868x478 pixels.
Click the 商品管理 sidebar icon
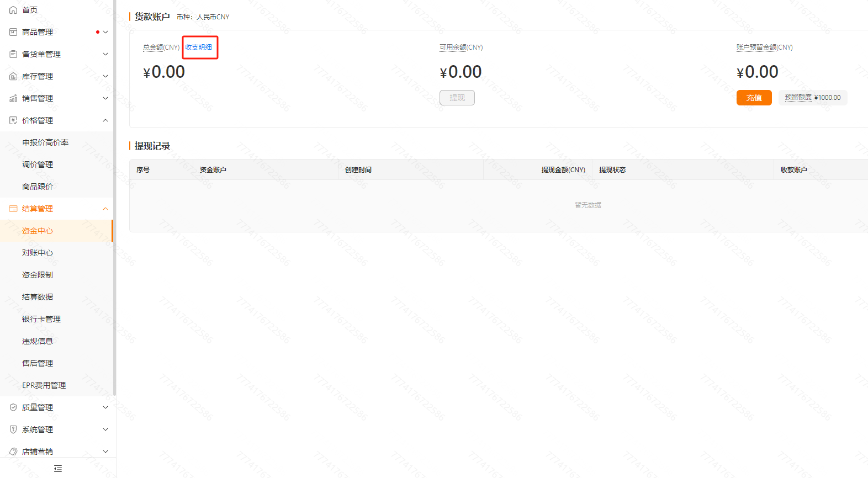pos(13,32)
